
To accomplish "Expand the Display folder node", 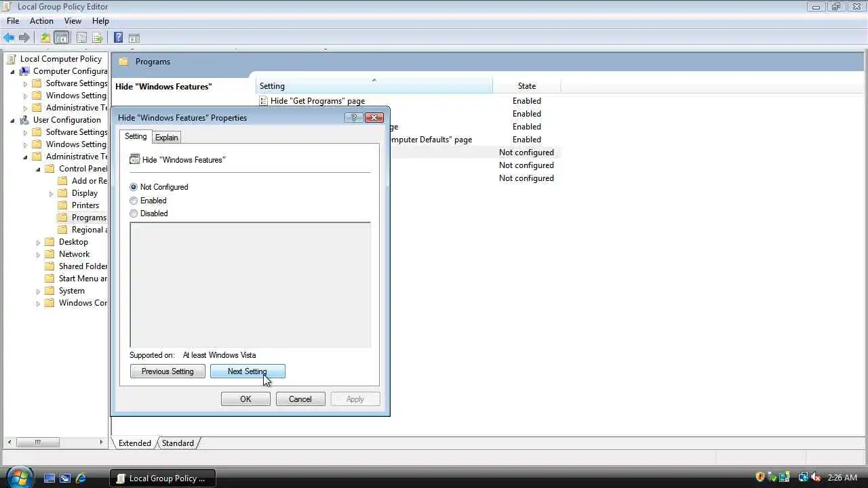I will point(51,193).
